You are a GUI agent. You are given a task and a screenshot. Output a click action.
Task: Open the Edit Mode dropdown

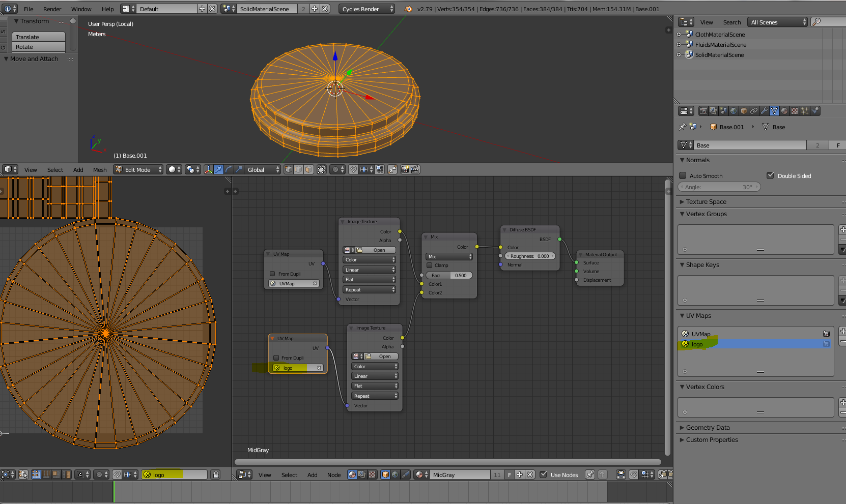click(x=138, y=169)
